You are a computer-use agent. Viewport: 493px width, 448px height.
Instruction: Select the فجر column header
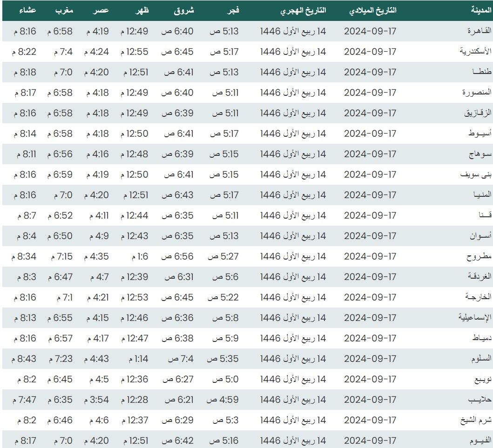click(x=233, y=11)
